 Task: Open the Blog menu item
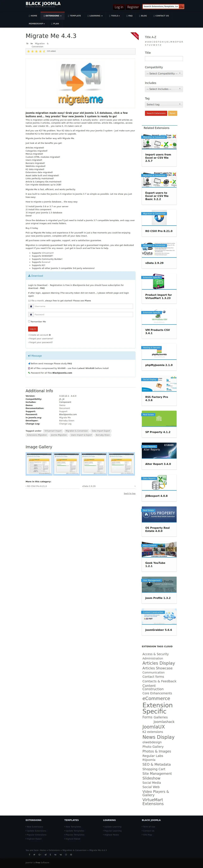[x=143, y=16]
